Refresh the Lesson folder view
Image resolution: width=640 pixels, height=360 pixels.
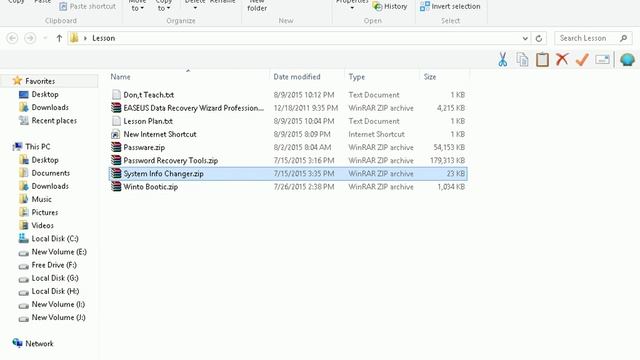tap(539, 38)
